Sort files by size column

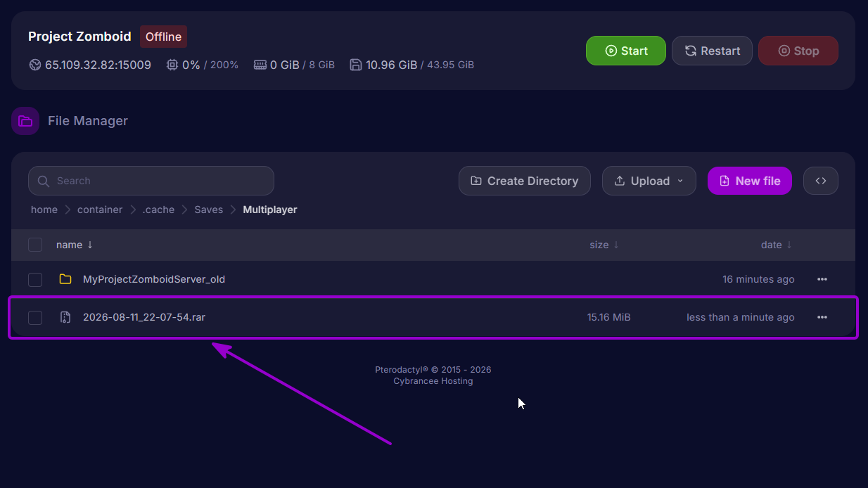604,245
